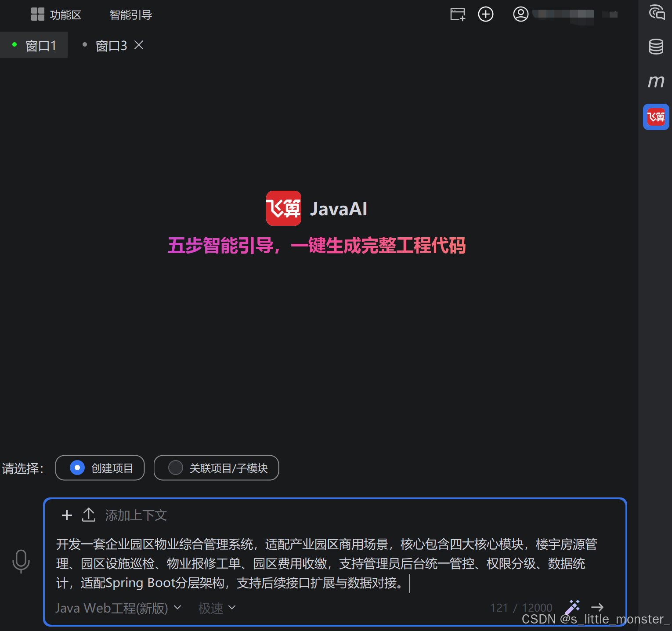672x631 pixels.
Task: Switch to the 窗口3 tab
Action: pyautogui.click(x=111, y=45)
